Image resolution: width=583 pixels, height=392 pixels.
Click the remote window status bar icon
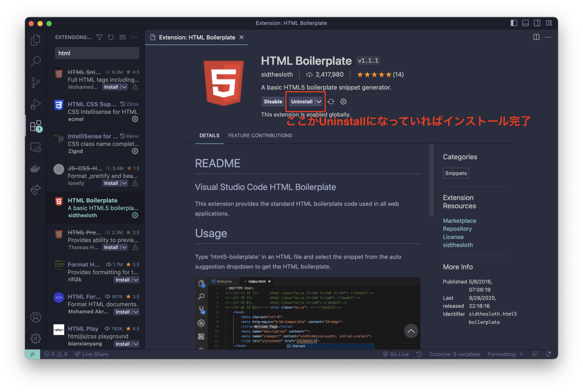pos(32,354)
